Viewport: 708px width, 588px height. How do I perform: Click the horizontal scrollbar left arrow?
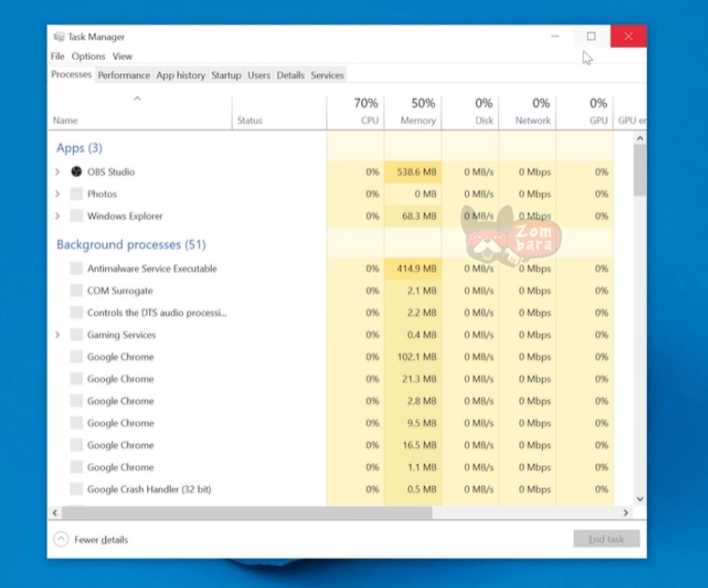(x=54, y=513)
